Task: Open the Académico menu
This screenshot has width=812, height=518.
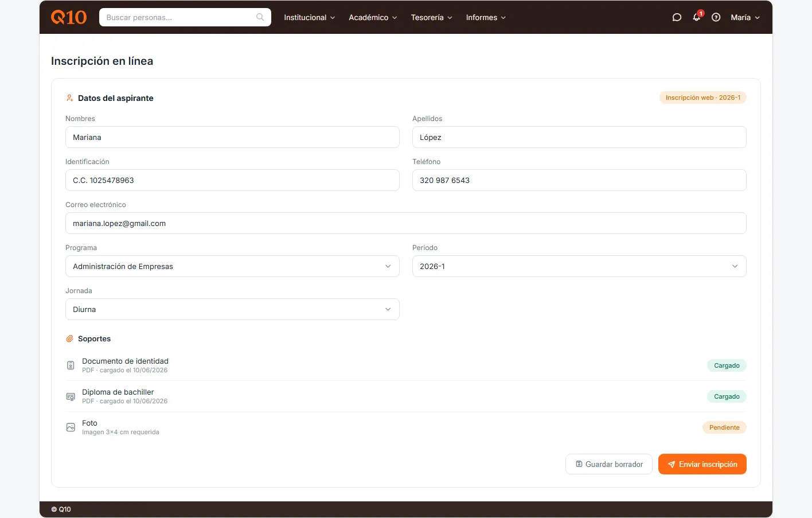Action: coord(373,17)
